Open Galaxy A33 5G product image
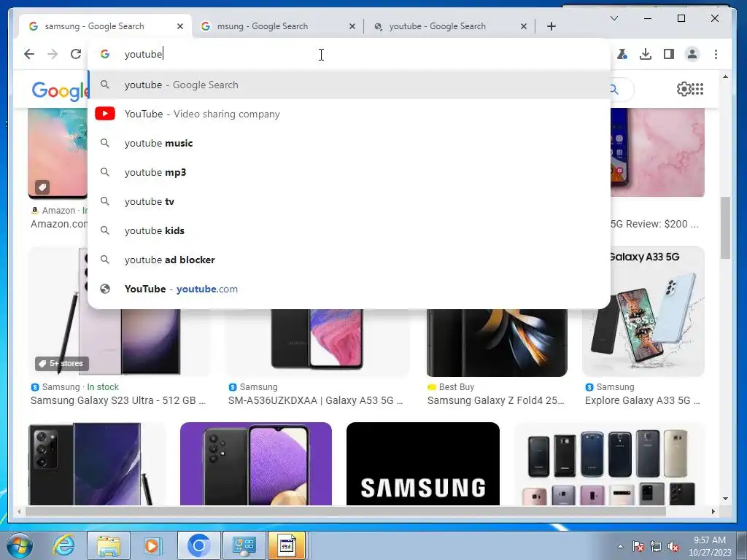 point(643,311)
